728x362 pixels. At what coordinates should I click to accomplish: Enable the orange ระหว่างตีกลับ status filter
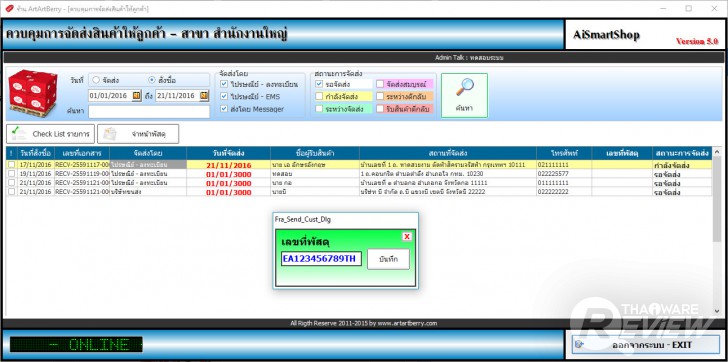coord(380,96)
